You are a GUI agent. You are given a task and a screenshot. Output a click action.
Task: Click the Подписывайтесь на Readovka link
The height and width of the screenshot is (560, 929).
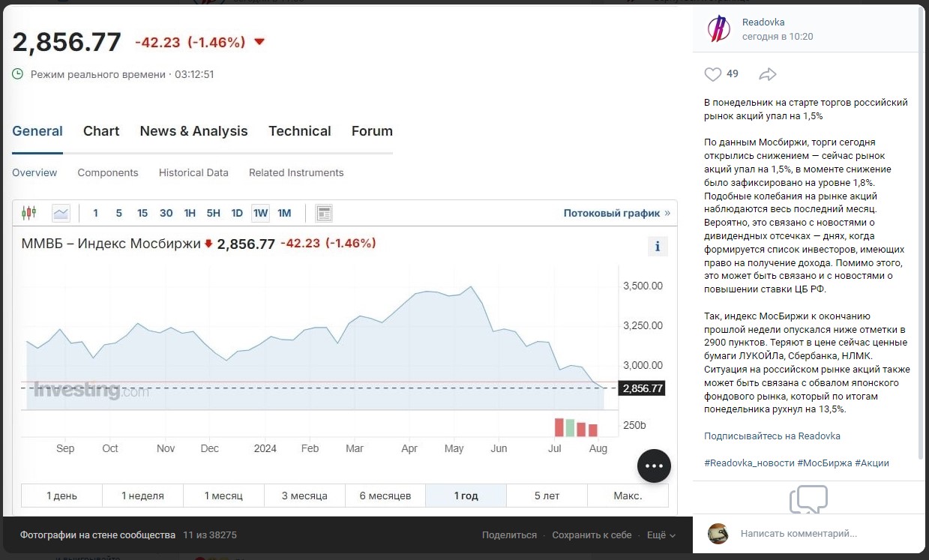coord(772,436)
